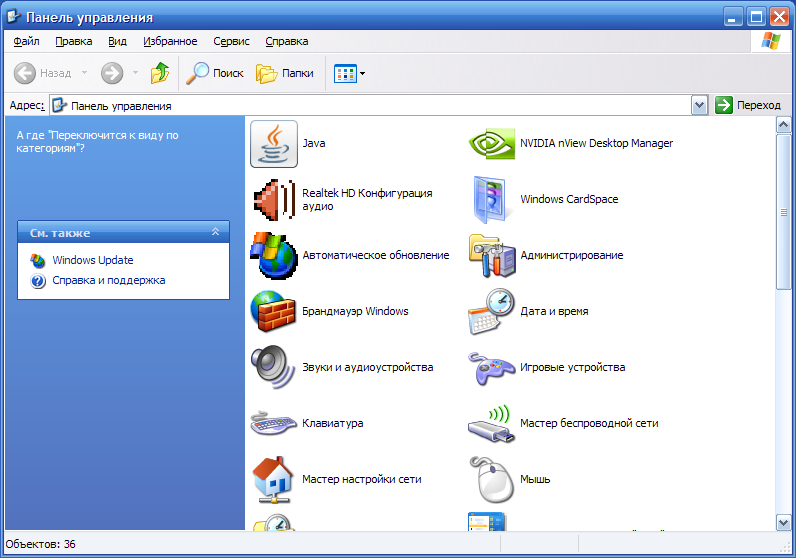796x558 pixels.
Task: Open the Клавиатура keyboard icon
Action: (x=274, y=423)
